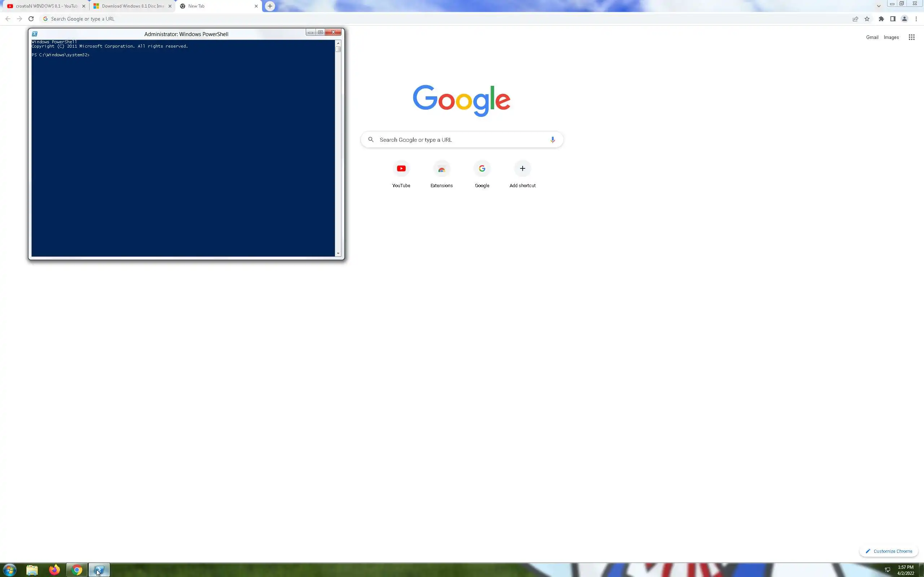Open Firefox from the taskbar
The image size is (924, 577).
54,570
